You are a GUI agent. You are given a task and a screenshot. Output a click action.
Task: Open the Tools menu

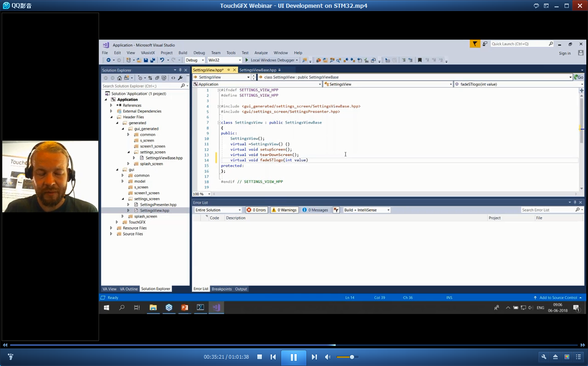[x=231, y=53]
